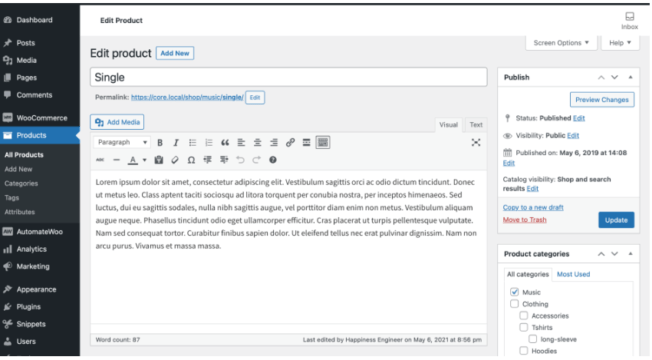Apply strikethrough formatting
The height and width of the screenshot is (360, 652).
(x=100, y=160)
